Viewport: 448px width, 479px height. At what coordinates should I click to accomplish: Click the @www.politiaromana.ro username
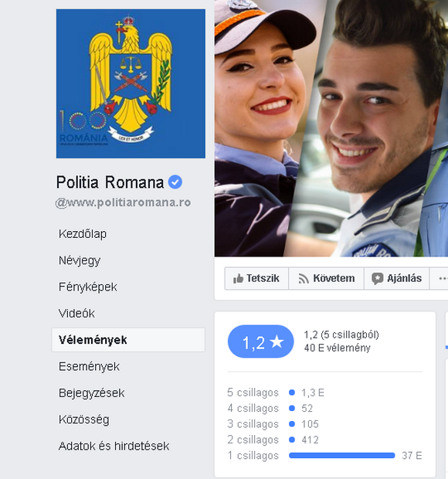(x=123, y=203)
